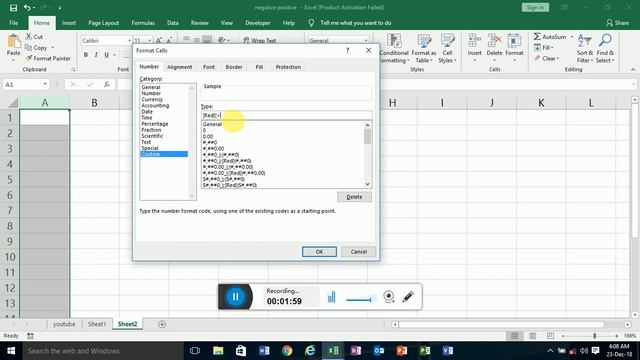Click the Share button
Viewport: 640px width, 360px height.
(618, 23)
